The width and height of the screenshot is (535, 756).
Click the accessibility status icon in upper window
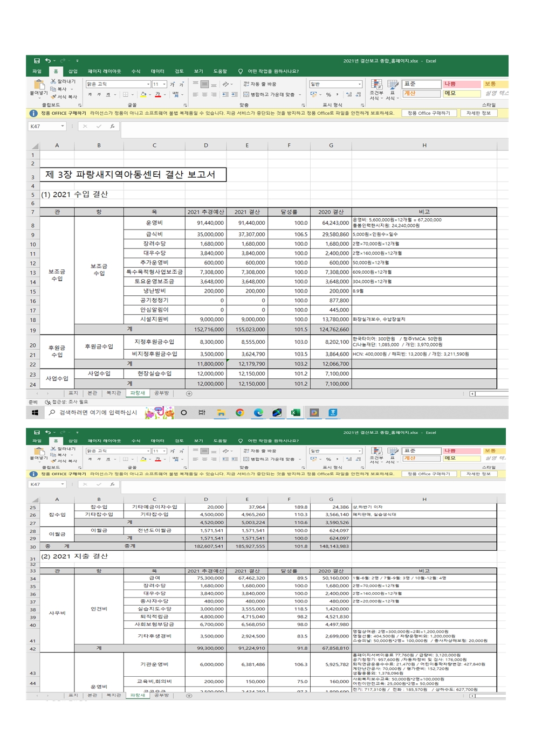48,402
